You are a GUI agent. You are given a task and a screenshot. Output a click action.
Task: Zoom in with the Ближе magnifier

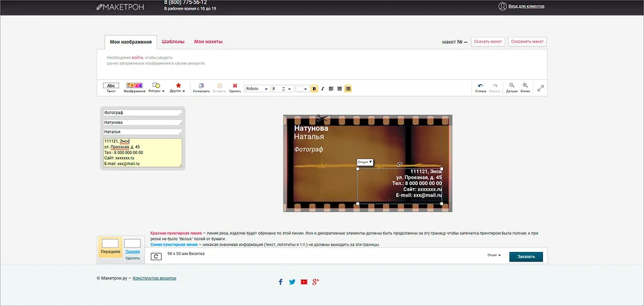(x=526, y=86)
